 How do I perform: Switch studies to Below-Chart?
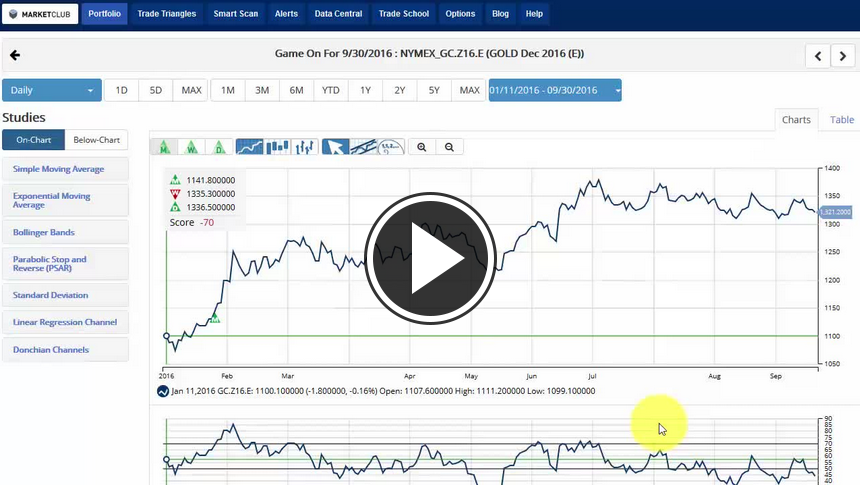tap(97, 140)
